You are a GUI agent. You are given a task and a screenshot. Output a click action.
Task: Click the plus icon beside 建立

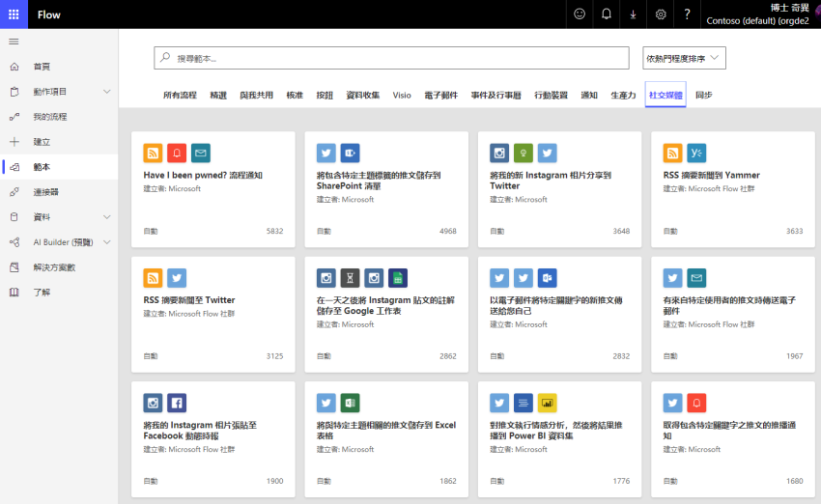[14, 142]
